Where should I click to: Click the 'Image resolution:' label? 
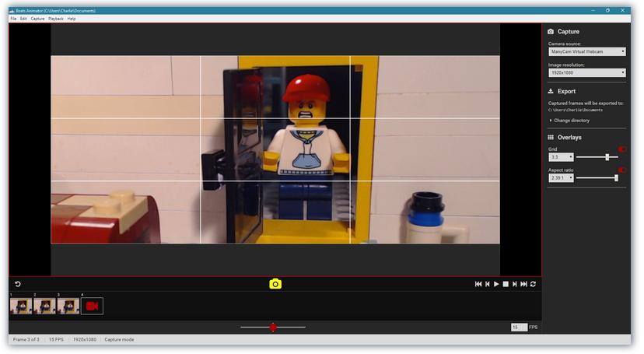click(x=566, y=65)
